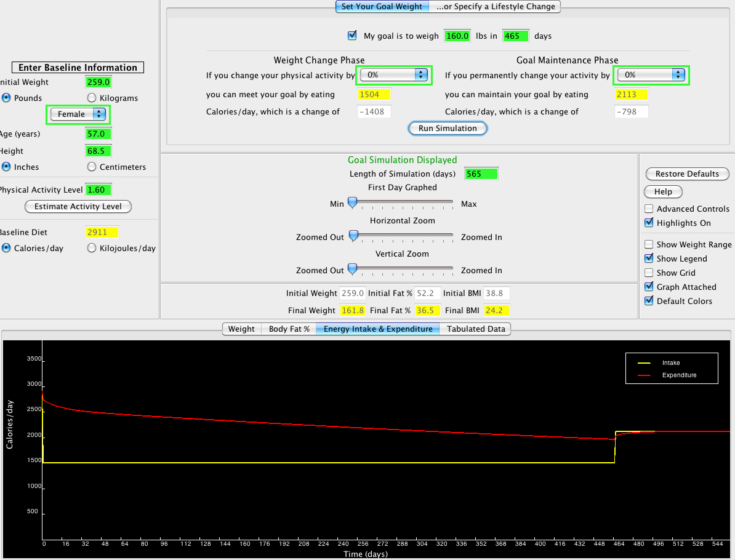735x560 pixels.
Task: Click the Expenditure legend entry
Action: point(667,375)
